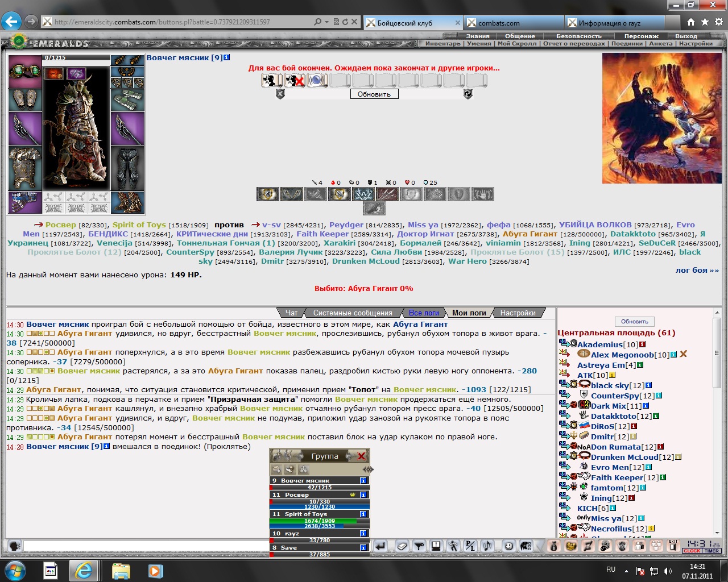Open the Windows Start menu
The image size is (728, 582).
15,570
